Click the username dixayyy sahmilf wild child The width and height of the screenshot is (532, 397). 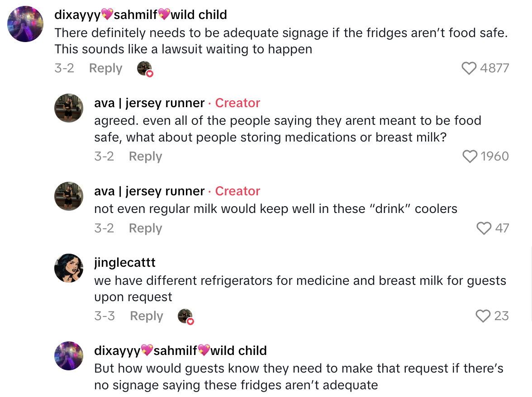[140, 14]
